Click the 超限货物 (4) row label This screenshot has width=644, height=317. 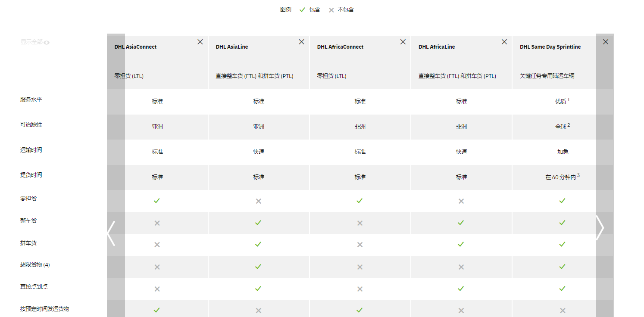35,264
